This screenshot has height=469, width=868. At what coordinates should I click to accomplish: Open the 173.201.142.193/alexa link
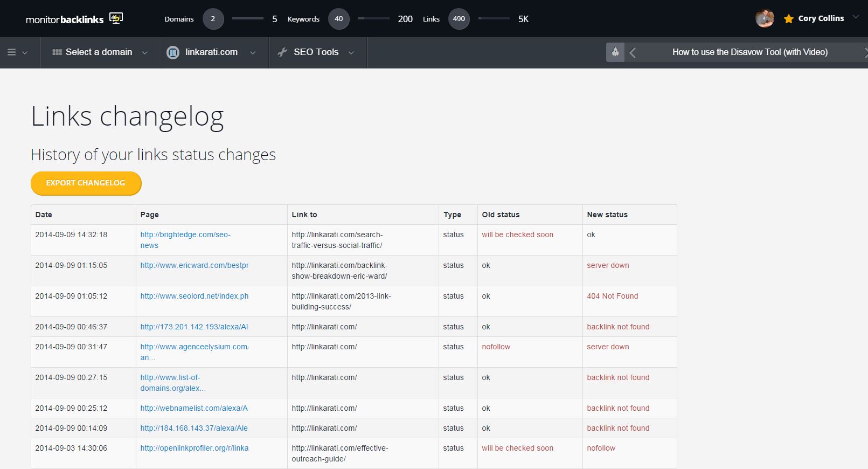[x=194, y=327]
